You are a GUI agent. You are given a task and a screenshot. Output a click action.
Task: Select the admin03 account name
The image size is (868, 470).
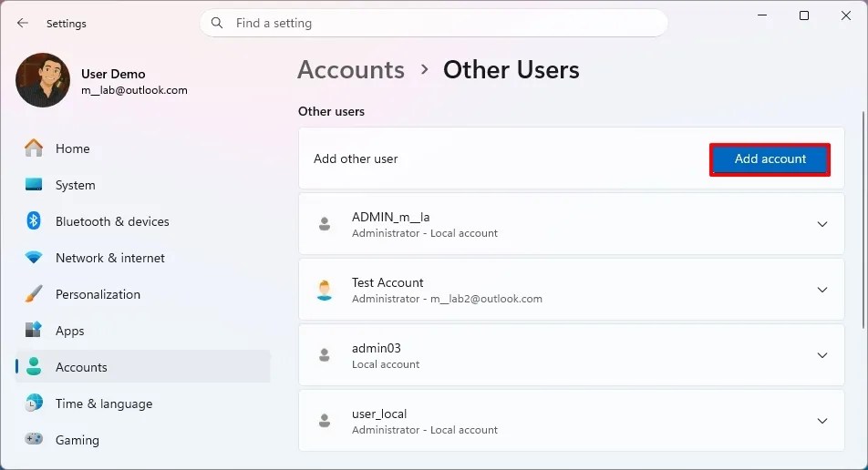pos(377,348)
